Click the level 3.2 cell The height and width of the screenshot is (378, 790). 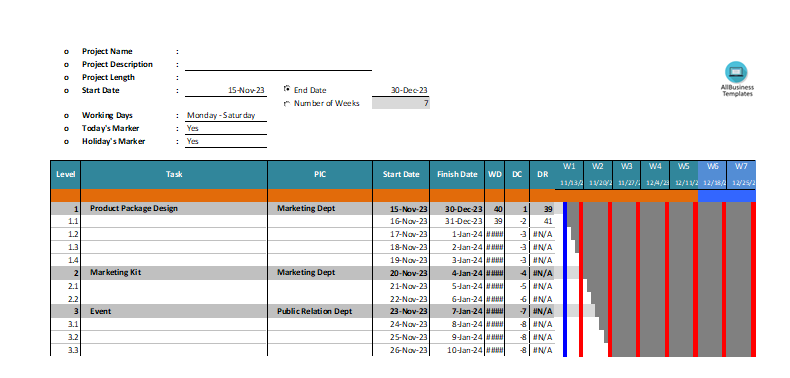tap(65, 337)
